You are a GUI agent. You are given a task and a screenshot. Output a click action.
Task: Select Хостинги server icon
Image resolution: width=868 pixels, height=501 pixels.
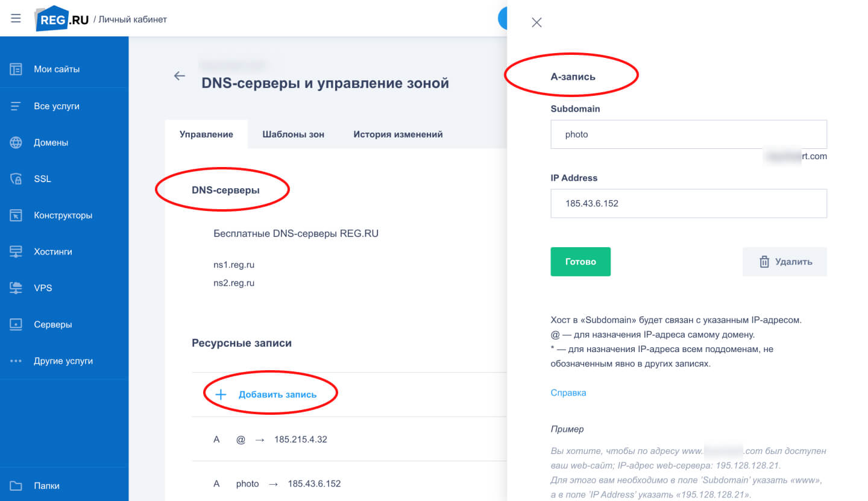[16, 251]
